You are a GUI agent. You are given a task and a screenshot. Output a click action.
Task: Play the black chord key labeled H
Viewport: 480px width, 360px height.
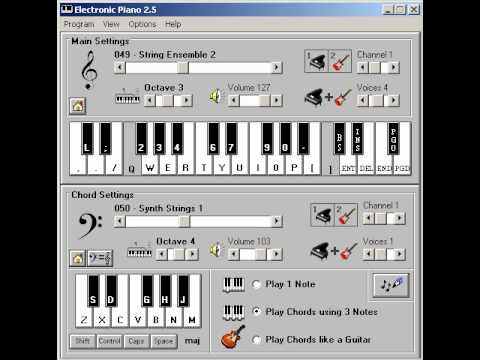tap(165, 291)
